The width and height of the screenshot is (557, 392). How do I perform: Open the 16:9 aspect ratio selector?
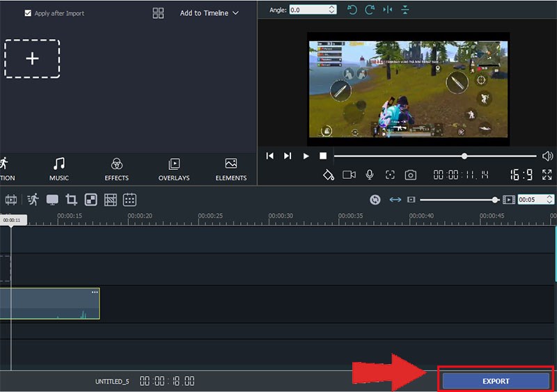pos(521,175)
